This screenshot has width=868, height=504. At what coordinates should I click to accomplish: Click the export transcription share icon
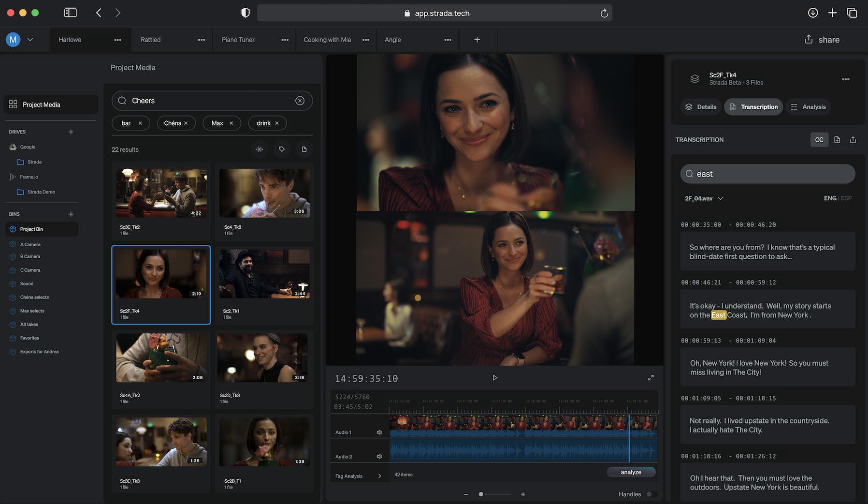click(x=853, y=140)
